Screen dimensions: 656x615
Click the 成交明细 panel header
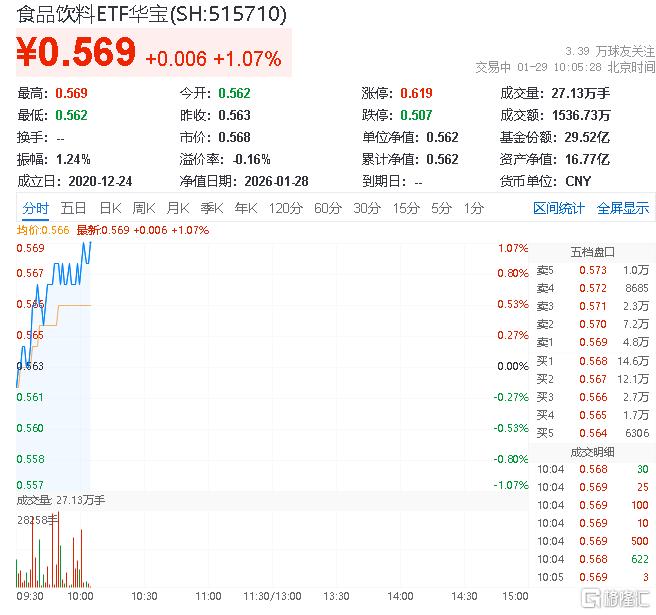pyautogui.click(x=592, y=452)
